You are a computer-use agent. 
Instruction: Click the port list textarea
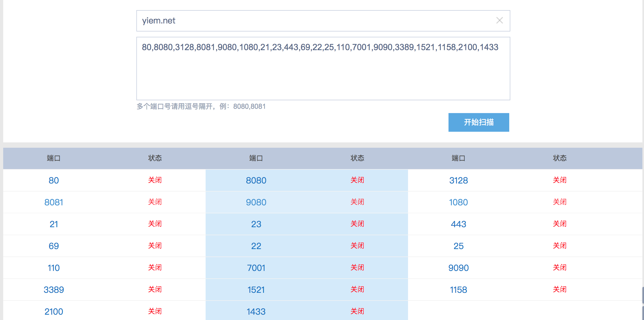coord(323,69)
